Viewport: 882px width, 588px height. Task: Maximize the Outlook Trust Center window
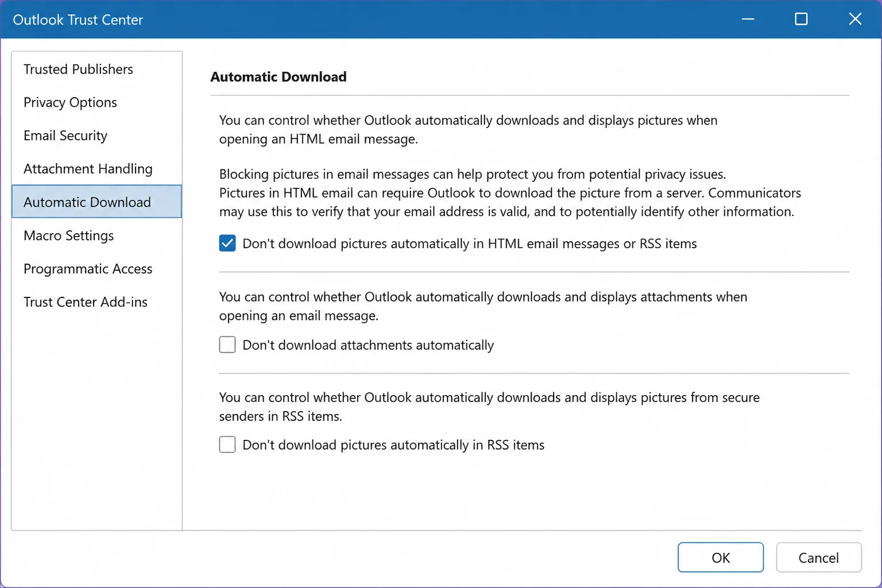tap(801, 19)
